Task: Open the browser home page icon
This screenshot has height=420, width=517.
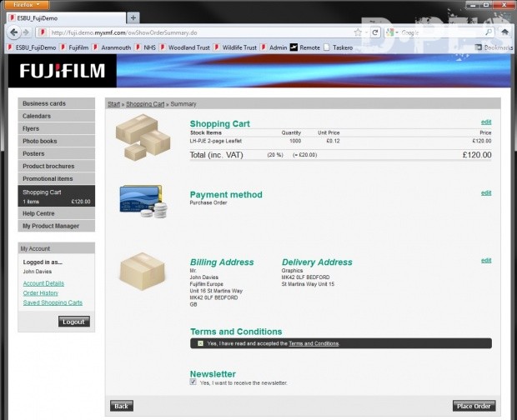Action: coord(504,32)
